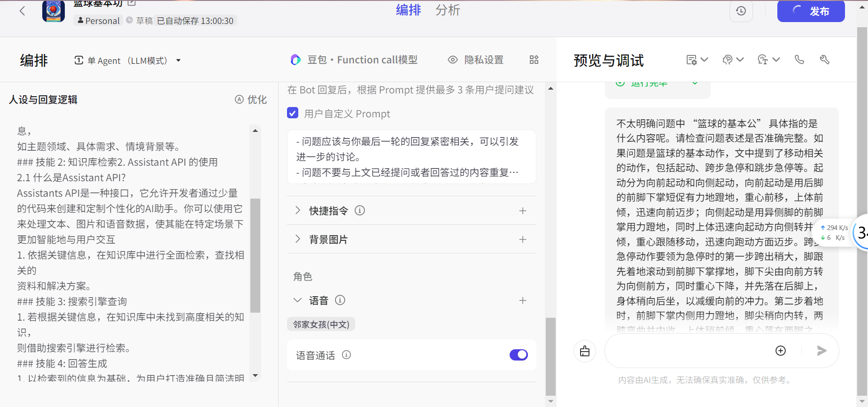Open version history clock icon
868x407 pixels.
741,11
